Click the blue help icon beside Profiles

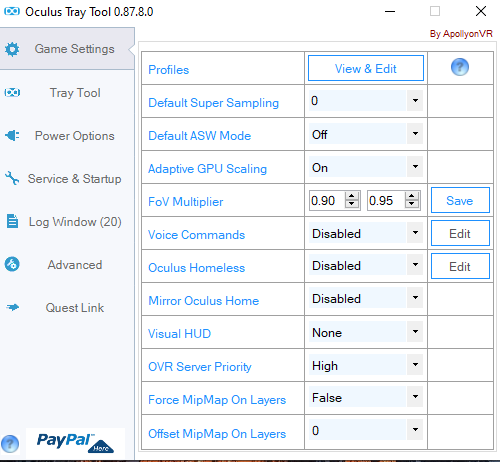(460, 67)
